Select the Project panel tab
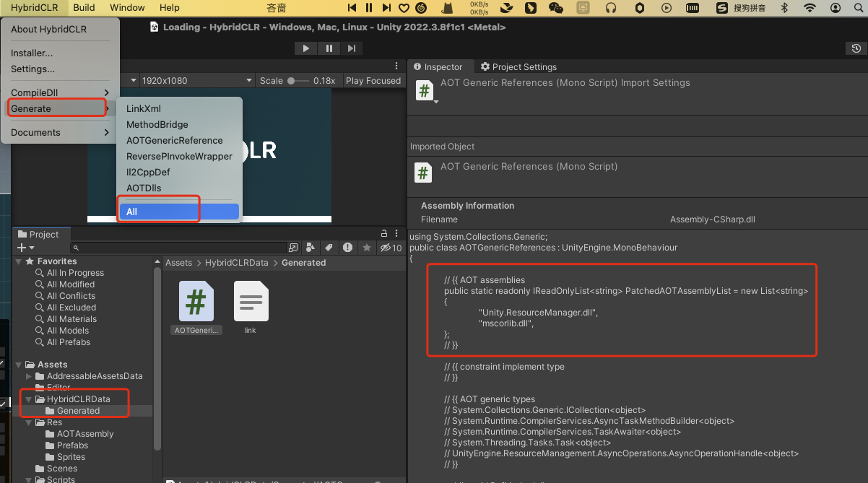Screen dimensions: 868x483 [x=38, y=234]
